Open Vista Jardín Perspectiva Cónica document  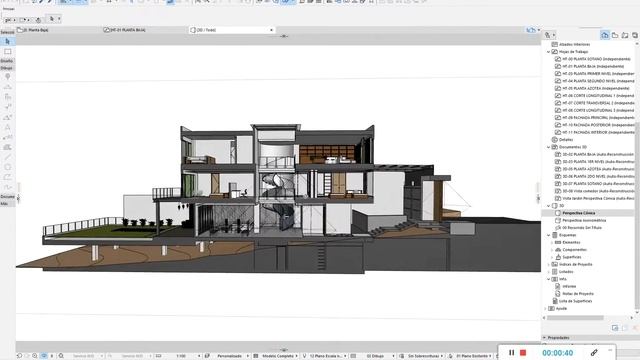pos(594,198)
